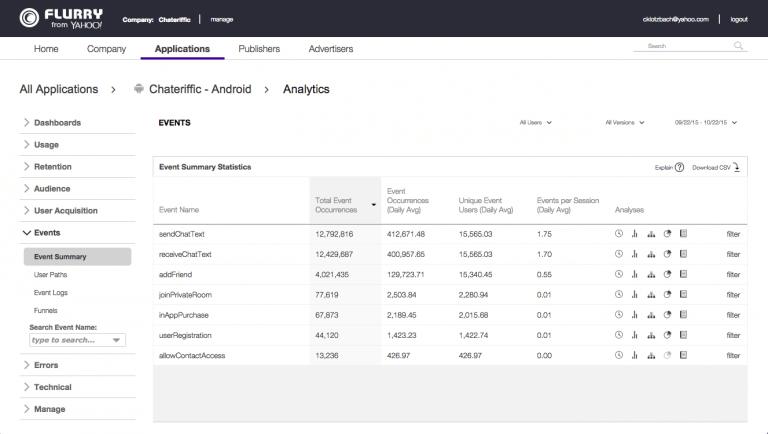Open the All Users dropdown
This screenshot has width=768, height=434.
click(x=536, y=123)
